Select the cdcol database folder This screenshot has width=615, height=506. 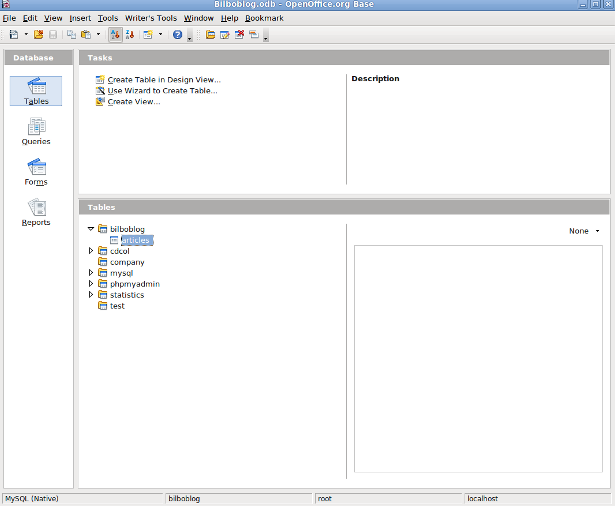pyautogui.click(x=120, y=251)
